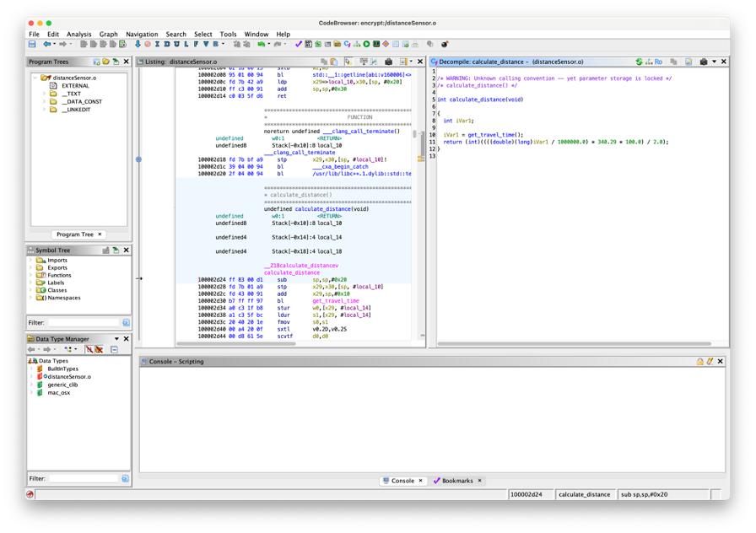Toggle the Console scroll lock icon
The image size is (756, 533).
699,361
